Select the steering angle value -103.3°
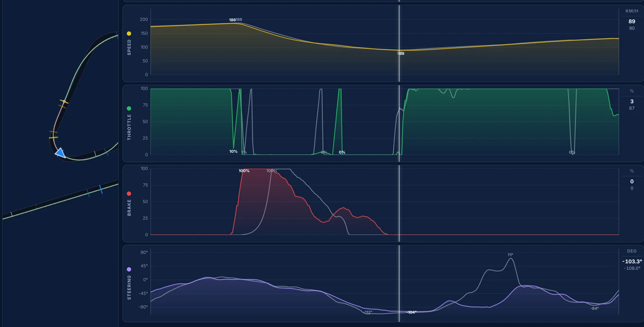The height and width of the screenshot is (327, 644). click(632, 261)
